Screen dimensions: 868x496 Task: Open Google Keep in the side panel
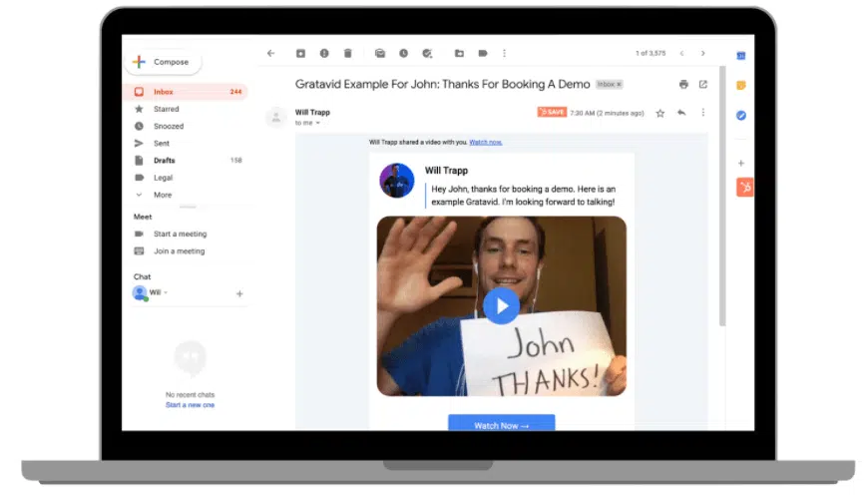coord(740,85)
